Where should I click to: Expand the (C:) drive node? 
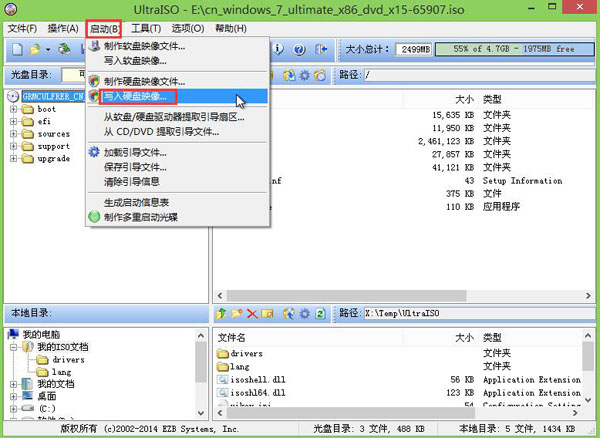(x=13, y=409)
